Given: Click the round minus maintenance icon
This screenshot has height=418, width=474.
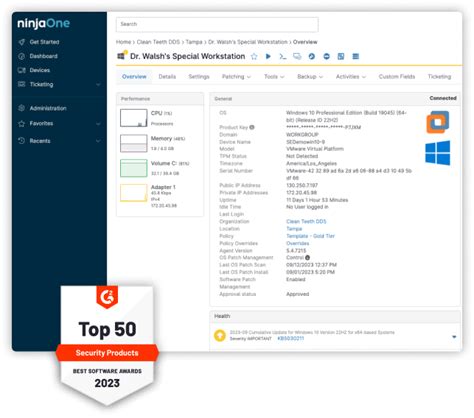Looking at the screenshot, I should pyautogui.click(x=326, y=56).
